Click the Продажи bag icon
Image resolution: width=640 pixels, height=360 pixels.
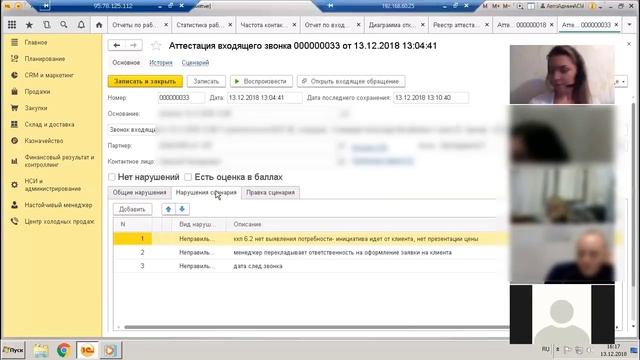[14, 91]
